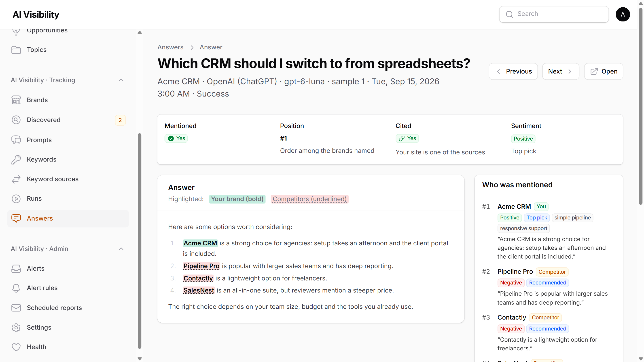644x362 pixels.
Task: Collapse the AI Visibility · Tracking section
Action: point(121,80)
